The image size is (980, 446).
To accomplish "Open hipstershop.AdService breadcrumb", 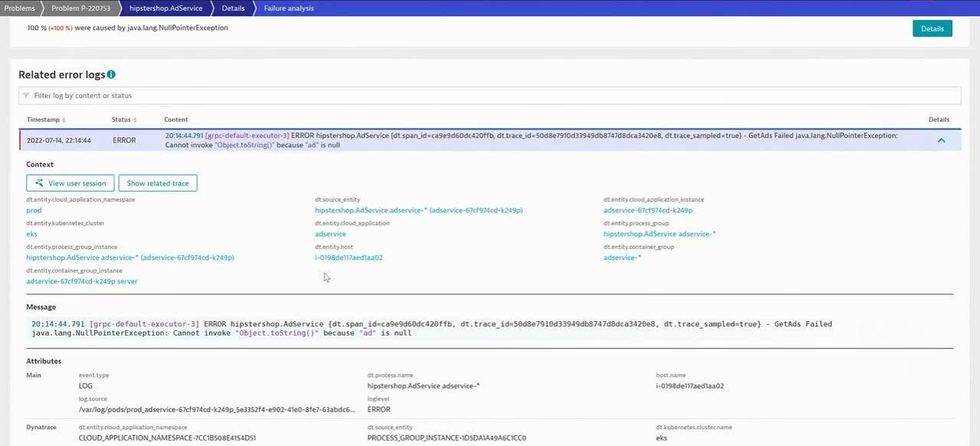I will [165, 8].
